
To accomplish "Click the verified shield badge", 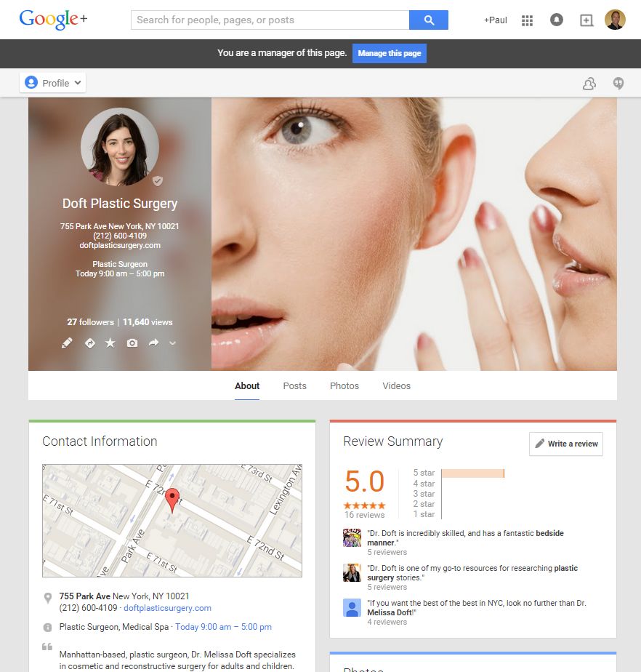I will pyautogui.click(x=158, y=181).
